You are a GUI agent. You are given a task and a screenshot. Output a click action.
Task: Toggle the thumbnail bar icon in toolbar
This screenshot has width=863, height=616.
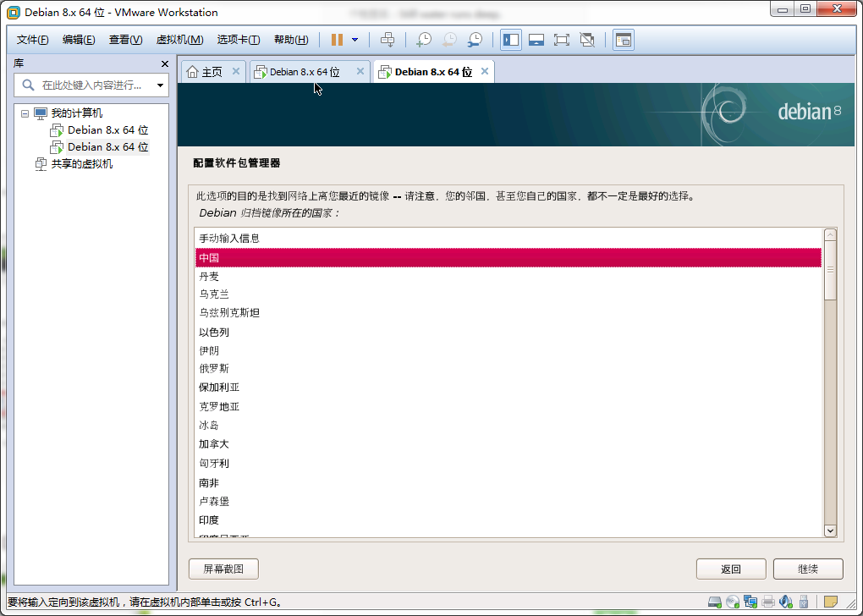[x=536, y=40]
